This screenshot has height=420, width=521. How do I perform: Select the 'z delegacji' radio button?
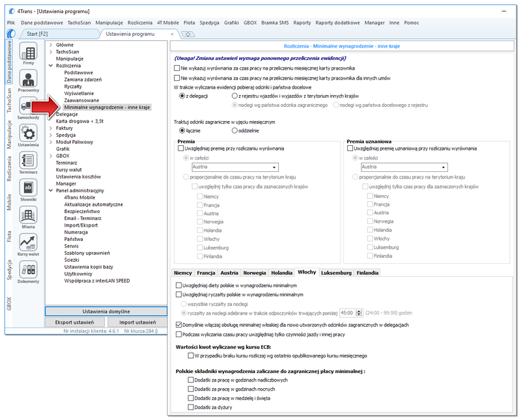coord(182,96)
